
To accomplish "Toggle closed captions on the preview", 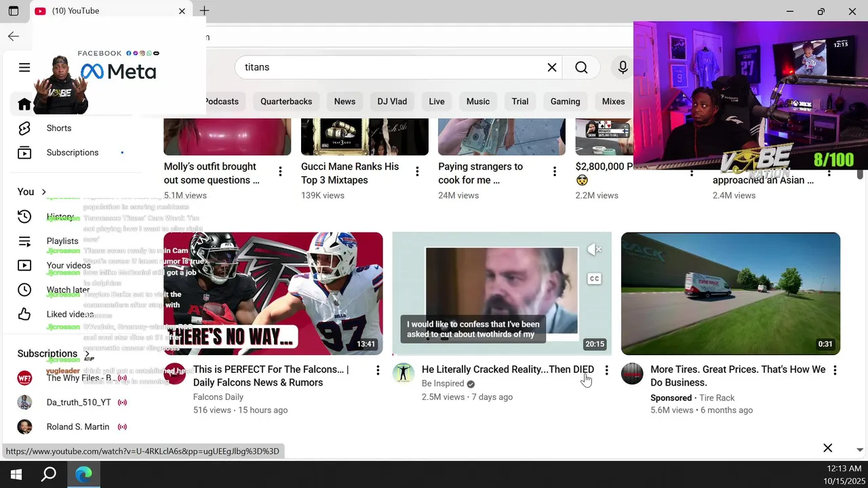I will [594, 279].
